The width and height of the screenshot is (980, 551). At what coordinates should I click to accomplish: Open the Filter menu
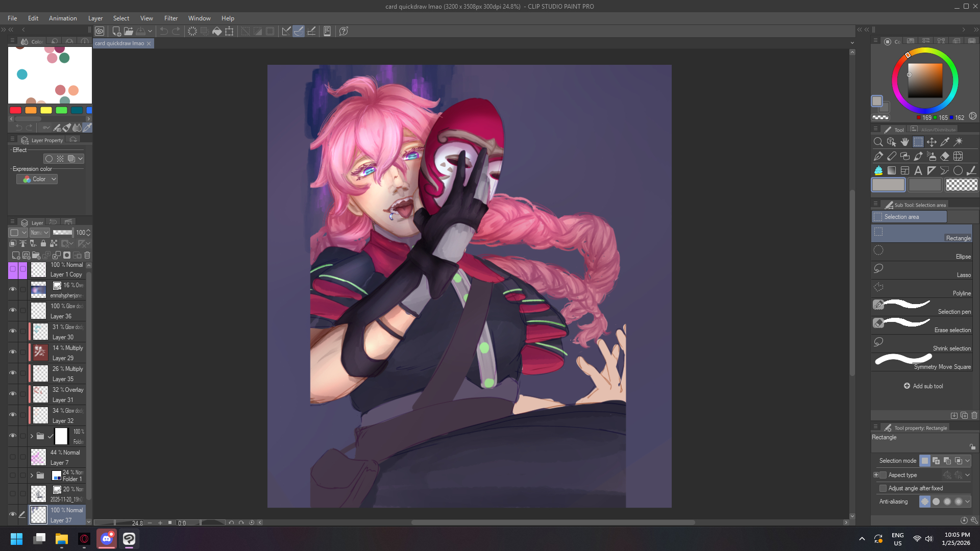click(170, 18)
